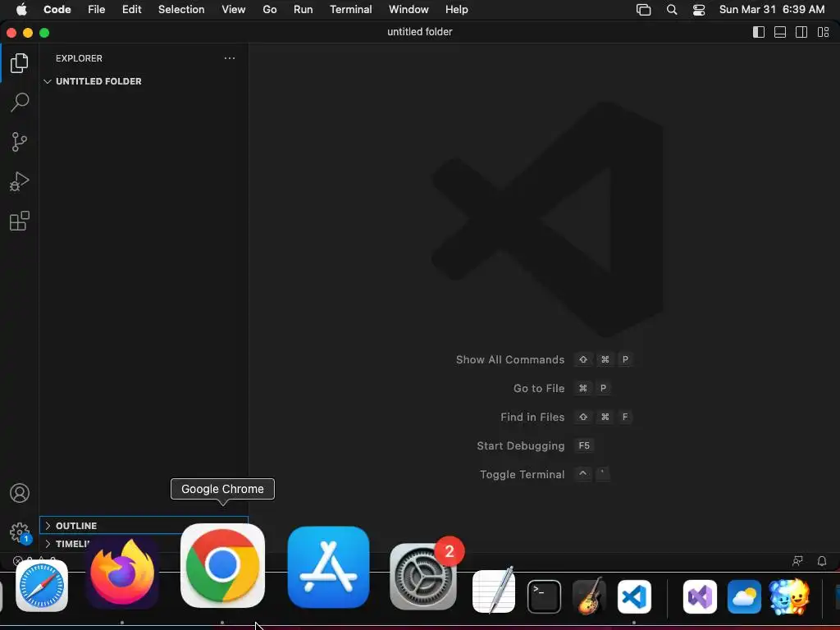Open Explorer views and more actions ellipsis
The image size is (840, 630).
coord(230,58)
